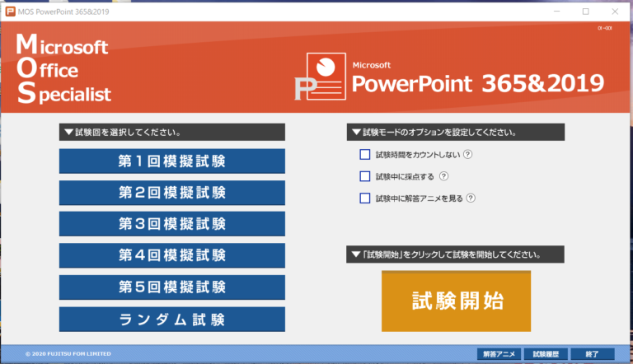
Task: Choose 第3回模擬試験 exam
Action: [172, 224]
